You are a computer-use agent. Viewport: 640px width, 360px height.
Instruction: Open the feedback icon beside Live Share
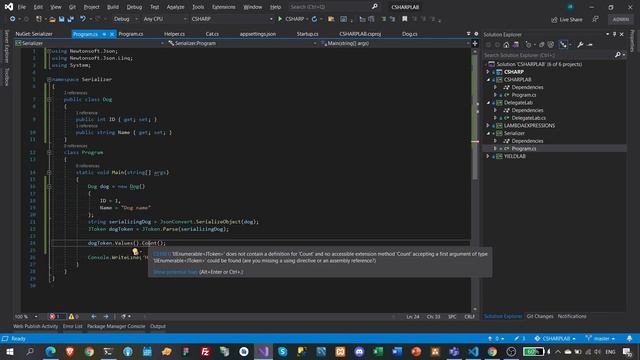pos(596,19)
